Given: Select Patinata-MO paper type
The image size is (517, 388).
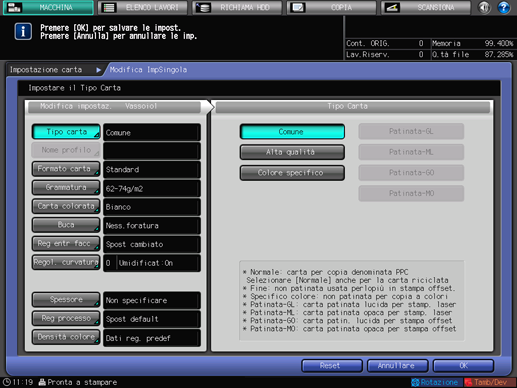Looking at the screenshot, I should pos(411,193).
